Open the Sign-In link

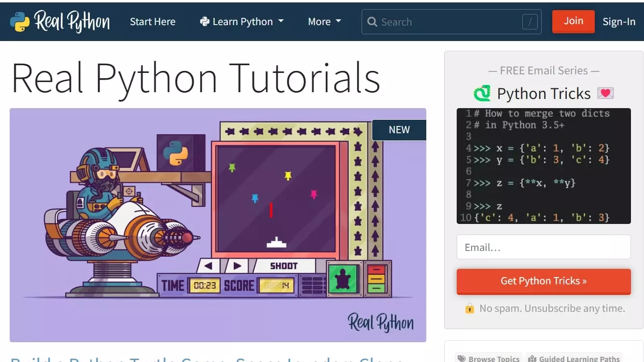pos(619,22)
